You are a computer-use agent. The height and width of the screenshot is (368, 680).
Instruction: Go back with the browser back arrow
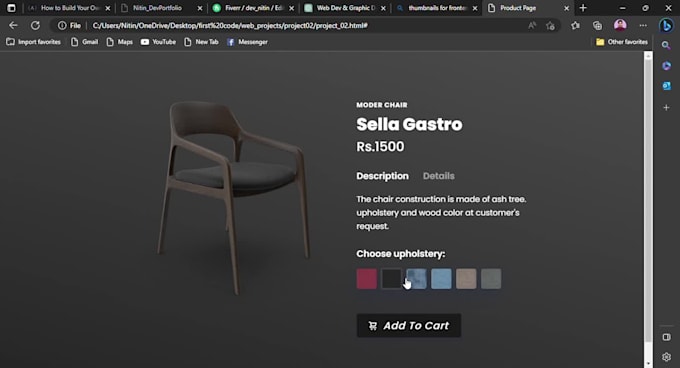pos(13,26)
